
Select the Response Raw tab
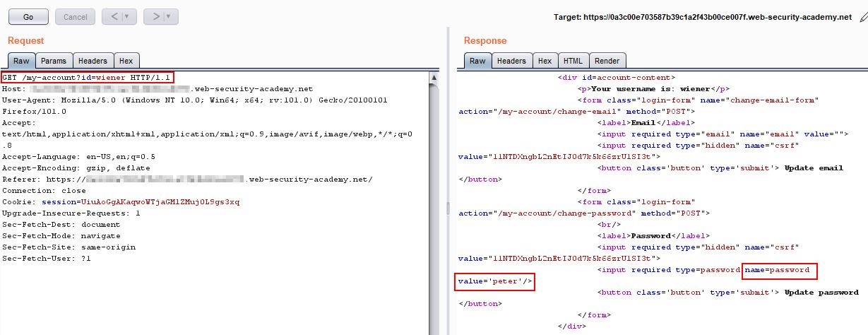(477, 61)
